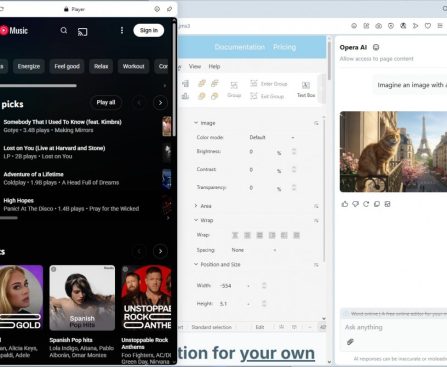The width and height of the screenshot is (447, 367).
Task: Click the Sign in button
Action: [149, 30]
